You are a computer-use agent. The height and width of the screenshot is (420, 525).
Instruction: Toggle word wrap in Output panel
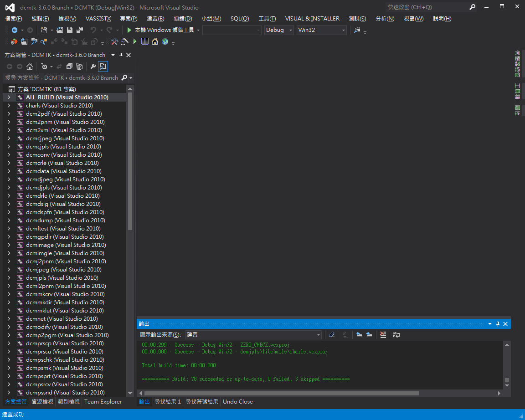[x=396, y=335]
